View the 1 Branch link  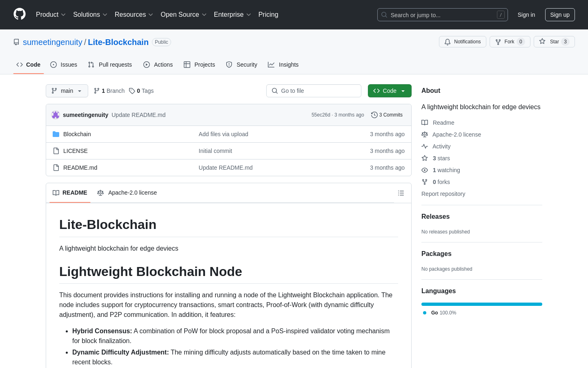click(109, 91)
